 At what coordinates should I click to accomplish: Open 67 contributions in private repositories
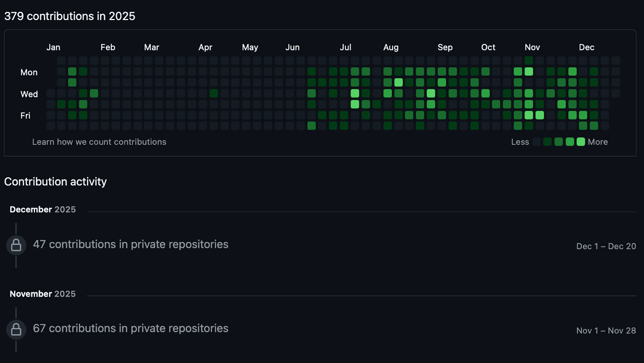pyautogui.click(x=130, y=328)
